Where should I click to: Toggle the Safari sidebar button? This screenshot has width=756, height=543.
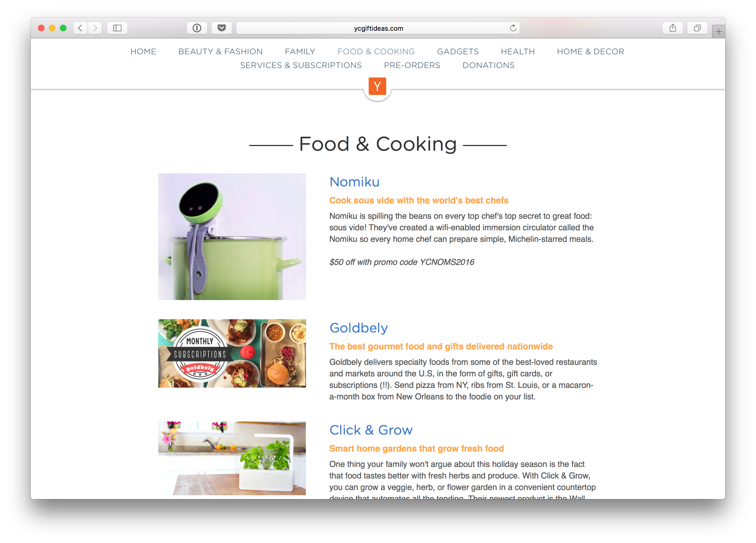(117, 28)
